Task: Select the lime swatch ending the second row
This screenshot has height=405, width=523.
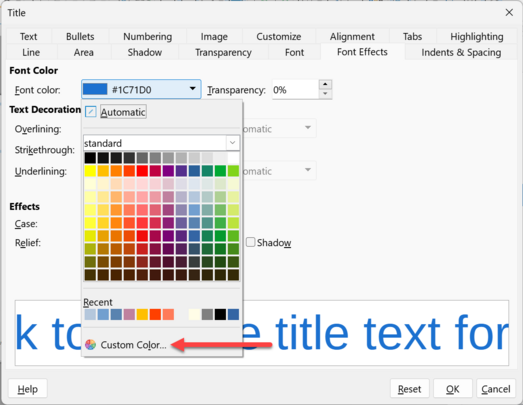Action: 233,170
